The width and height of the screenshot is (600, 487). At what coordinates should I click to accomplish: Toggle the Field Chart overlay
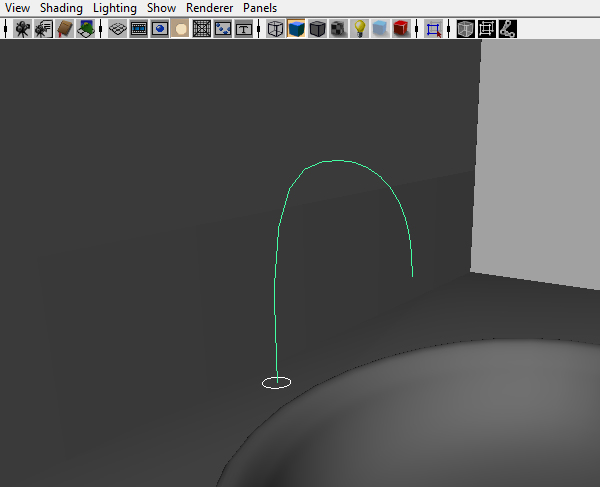pos(201,29)
